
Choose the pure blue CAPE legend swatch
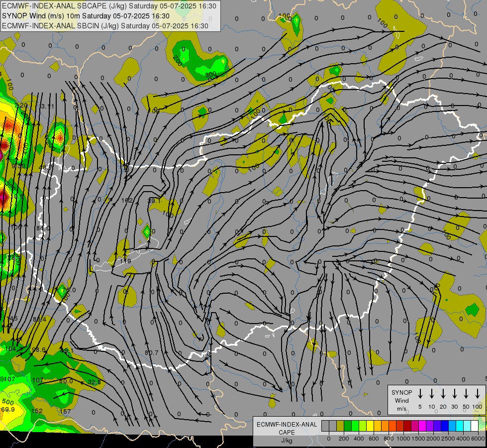pos(445,426)
